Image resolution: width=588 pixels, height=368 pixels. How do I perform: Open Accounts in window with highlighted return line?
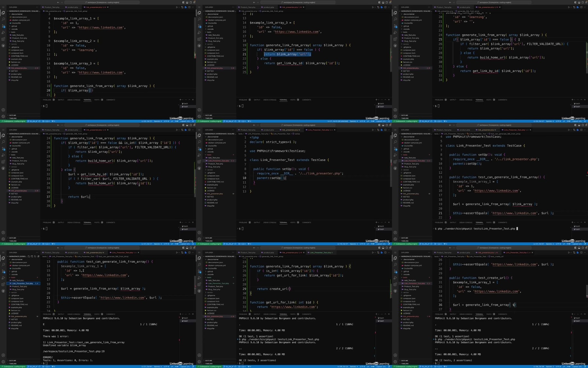click(x=199, y=110)
